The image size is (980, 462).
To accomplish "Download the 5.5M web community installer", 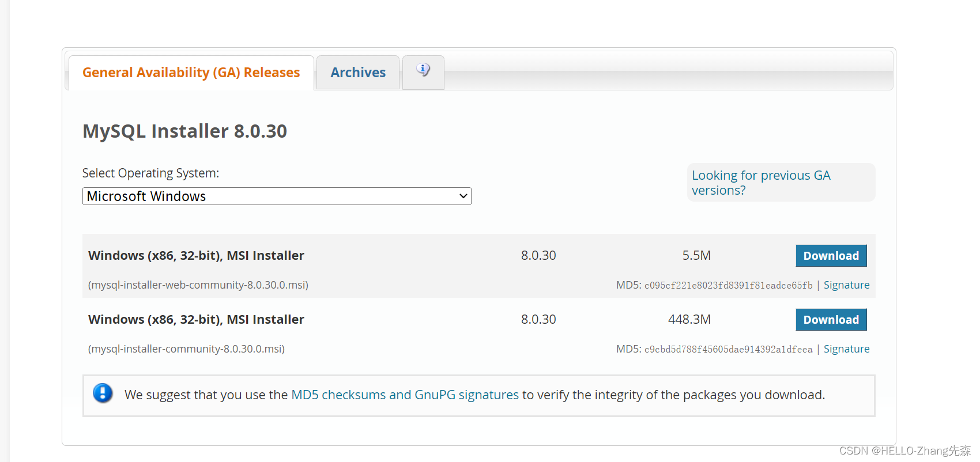I will (x=831, y=256).
